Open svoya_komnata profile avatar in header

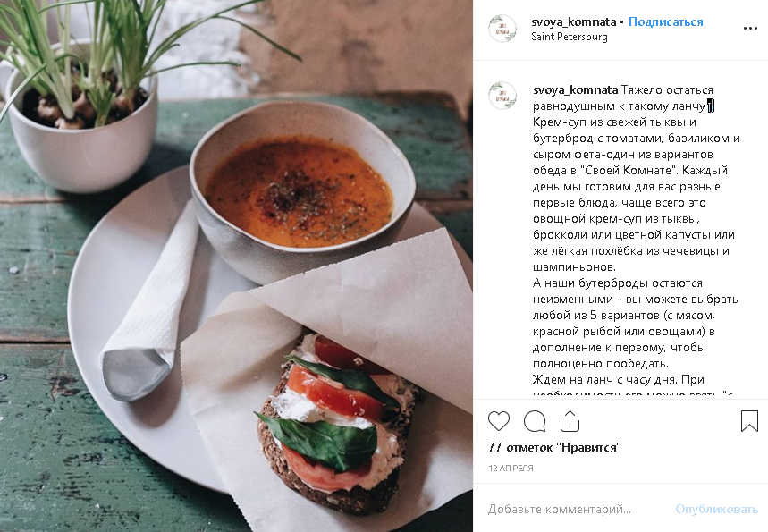pos(502,29)
